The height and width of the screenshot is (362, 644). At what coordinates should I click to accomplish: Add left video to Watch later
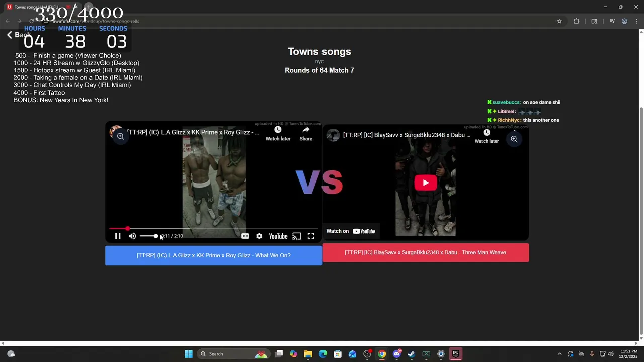pos(278,133)
